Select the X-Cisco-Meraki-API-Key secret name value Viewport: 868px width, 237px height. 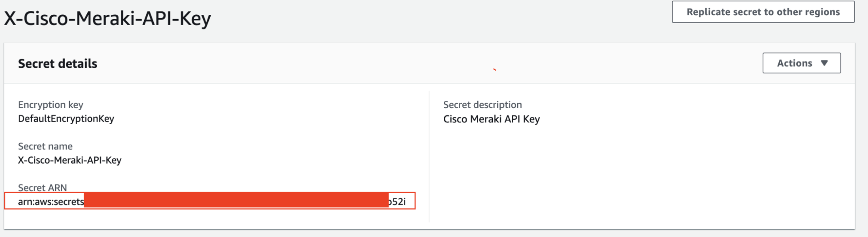click(69, 160)
